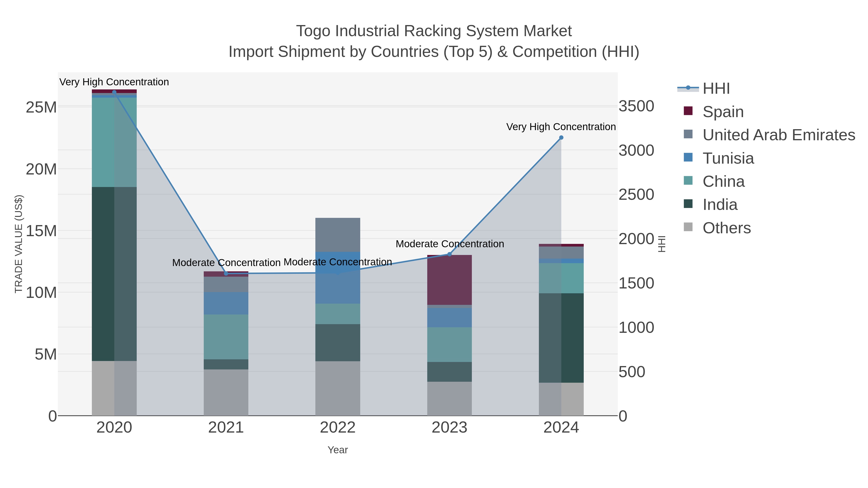Click the 25M trade value axis tick
The image size is (868, 488).
point(41,107)
